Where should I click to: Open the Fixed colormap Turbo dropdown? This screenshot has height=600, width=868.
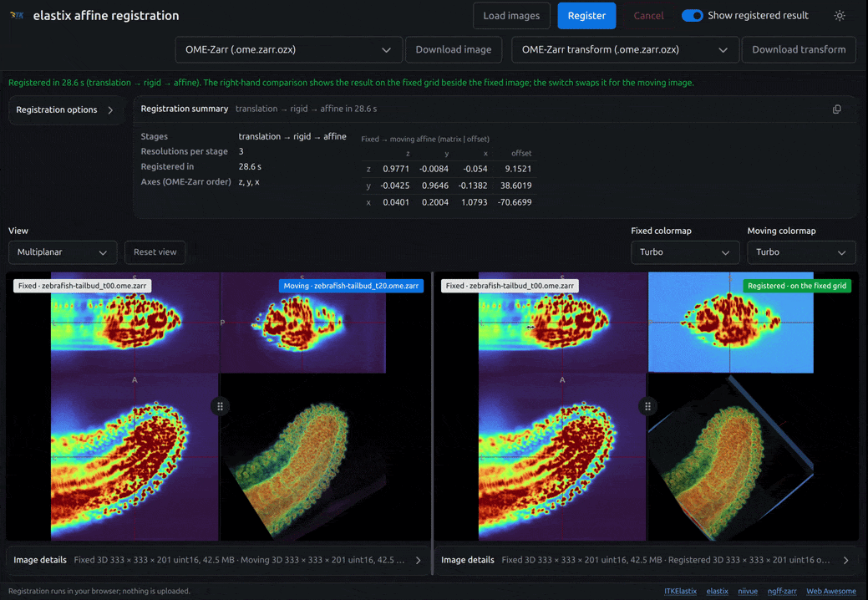tap(685, 252)
